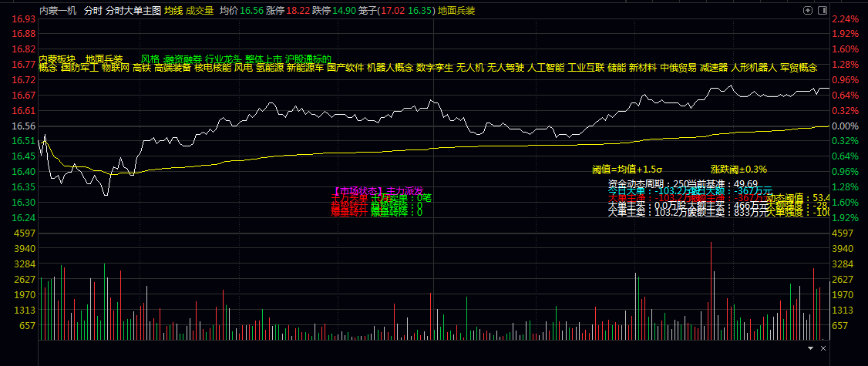868x366 pixels.
Task: Open the 数字孪生 concept tag
Action: [x=435, y=68]
